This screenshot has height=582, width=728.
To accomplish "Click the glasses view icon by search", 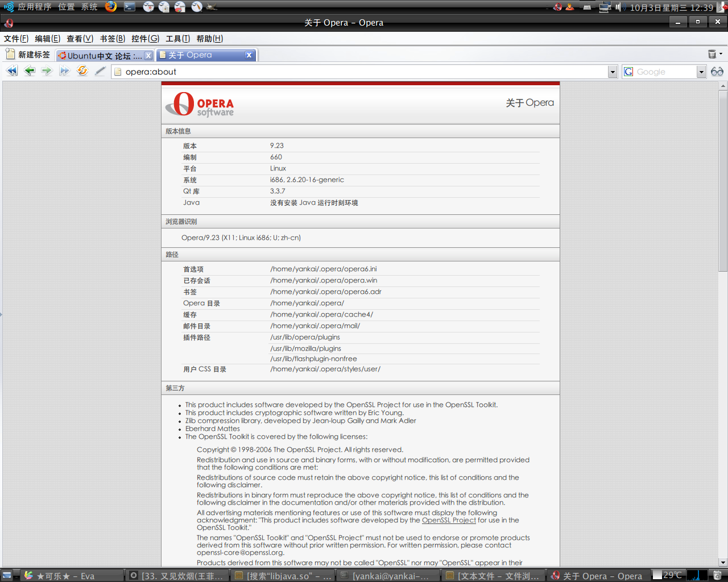I will (717, 72).
